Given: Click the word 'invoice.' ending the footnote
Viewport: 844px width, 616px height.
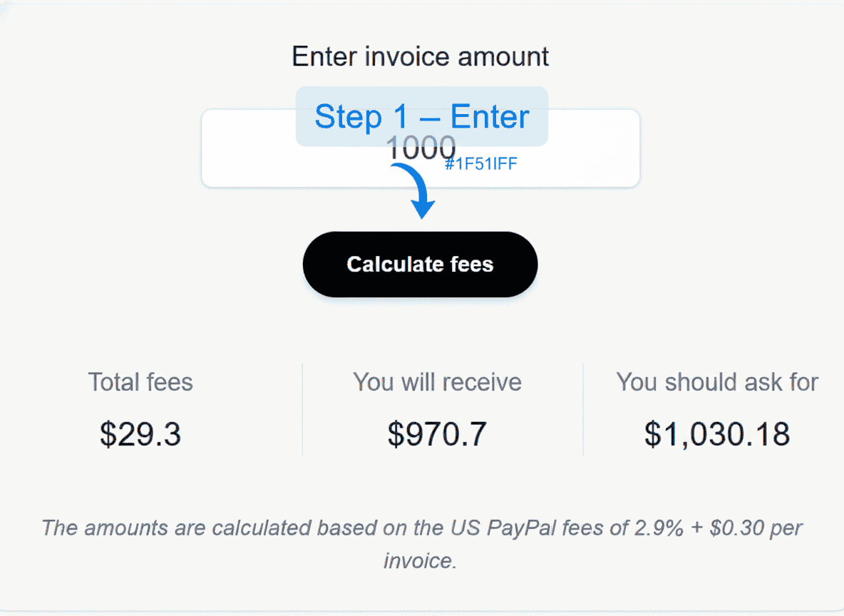Looking at the screenshot, I should click(420, 560).
